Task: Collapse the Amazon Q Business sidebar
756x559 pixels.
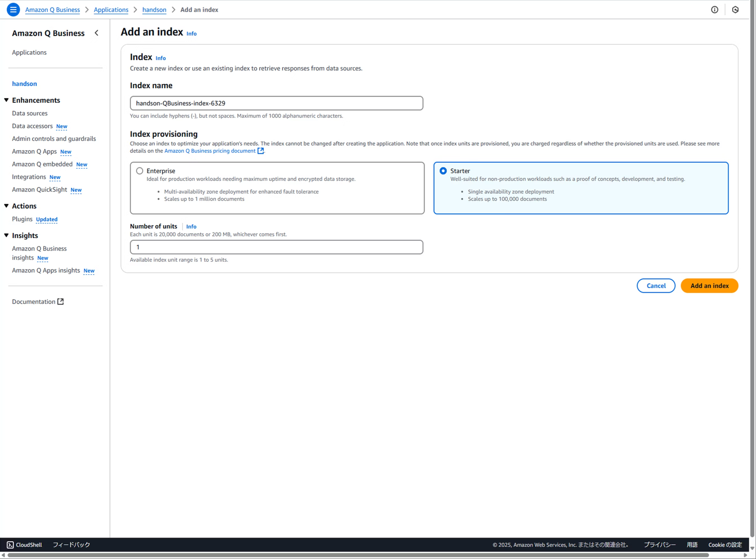Action: point(96,33)
